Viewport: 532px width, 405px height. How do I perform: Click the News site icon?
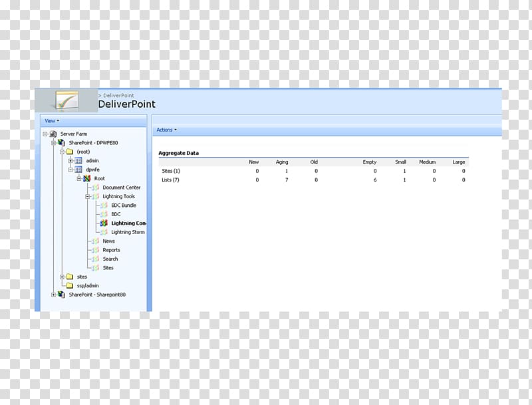pyautogui.click(x=96, y=241)
